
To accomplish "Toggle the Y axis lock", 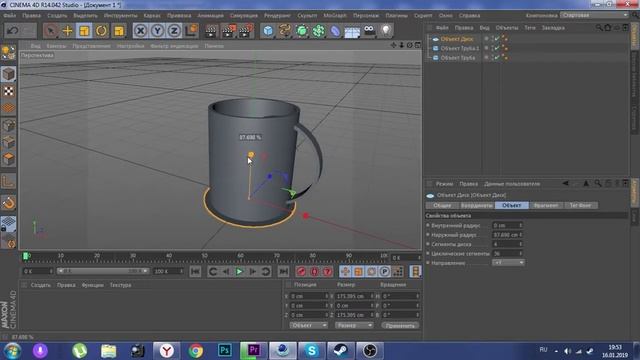I will point(158,31).
